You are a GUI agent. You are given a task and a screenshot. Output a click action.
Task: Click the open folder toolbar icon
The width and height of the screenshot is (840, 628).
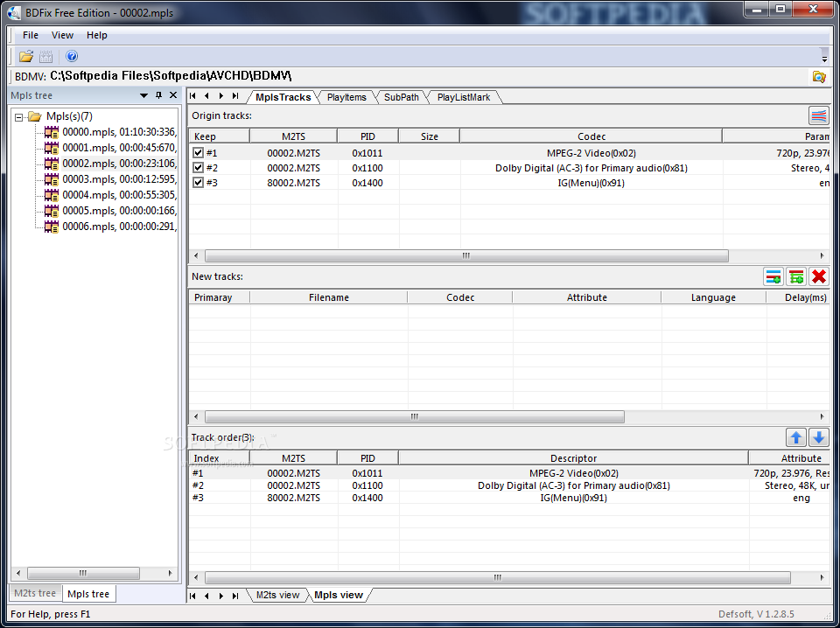coord(25,56)
